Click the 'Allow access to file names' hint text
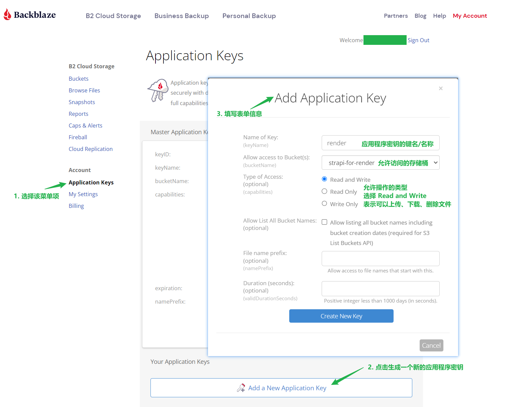Viewport: 532px width, 407px height. point(381,271)
